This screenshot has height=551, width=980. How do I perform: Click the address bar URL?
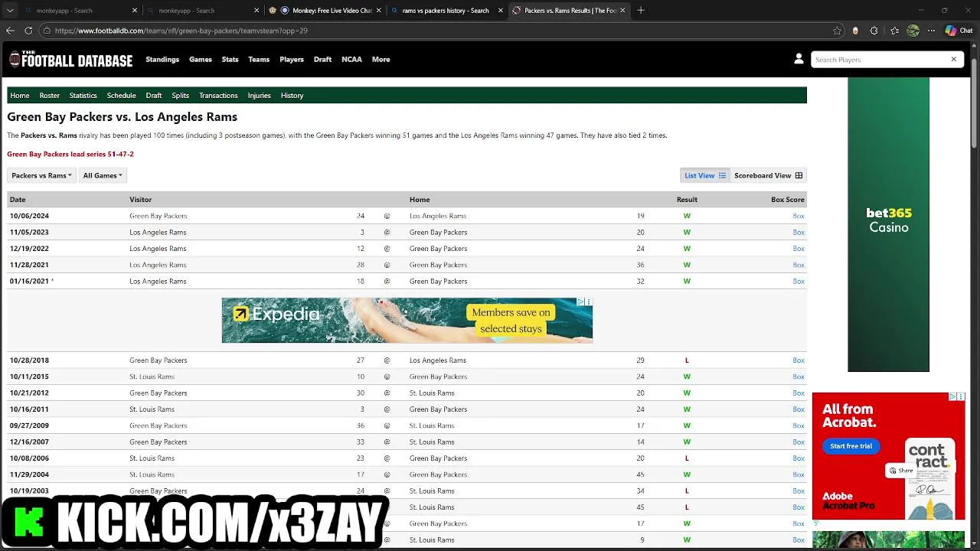181,31
